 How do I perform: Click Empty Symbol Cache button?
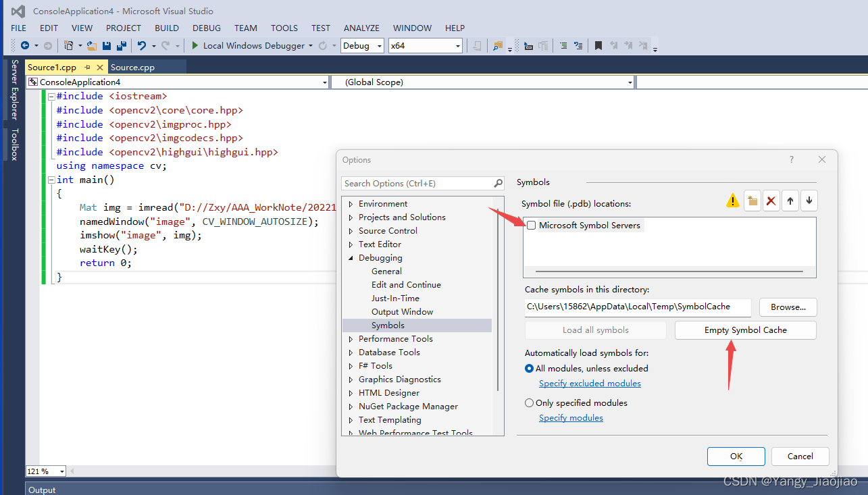tap(746, 330)
